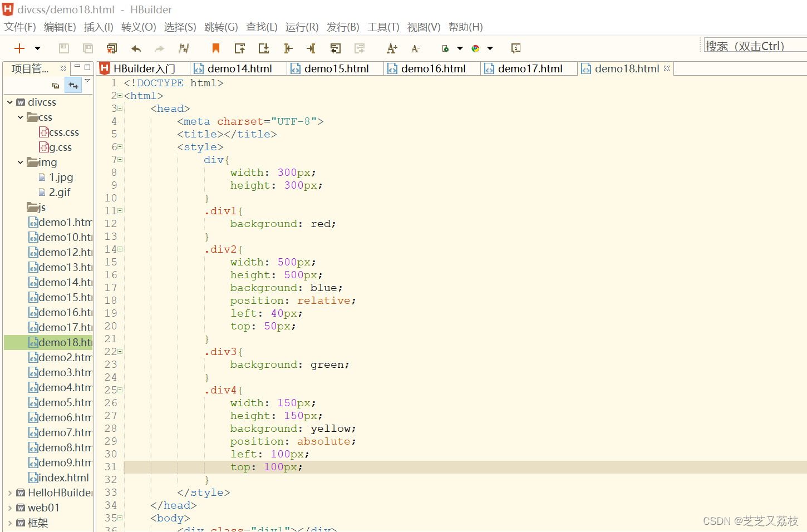Open the 文件(F) menu
This screenshot has width=807, height=532.
coord(20,27)
